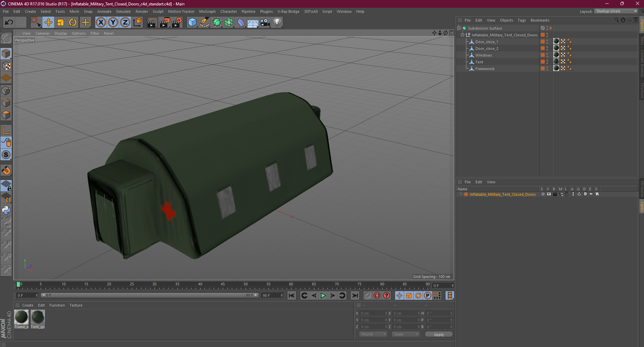
Task: Add a Subdivision Surface generator icon
Action: (x=217, y=23)
